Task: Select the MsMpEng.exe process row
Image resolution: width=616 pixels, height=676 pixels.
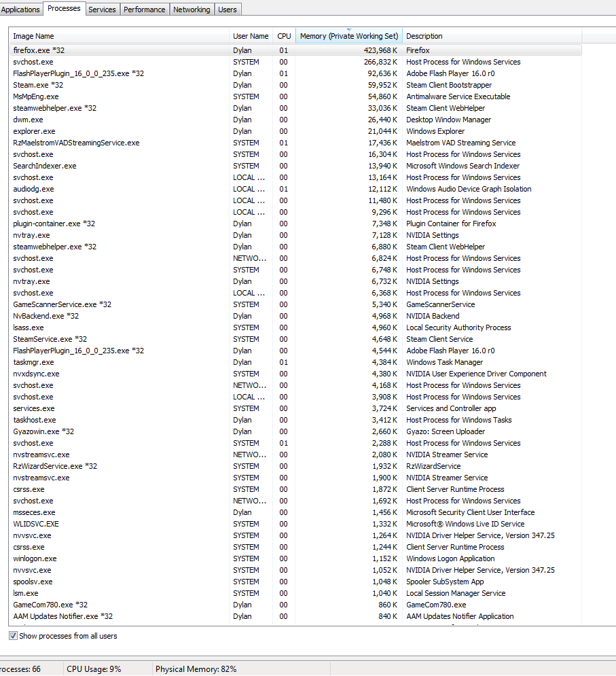Action: pyautogui.click(x=295, y=96)
